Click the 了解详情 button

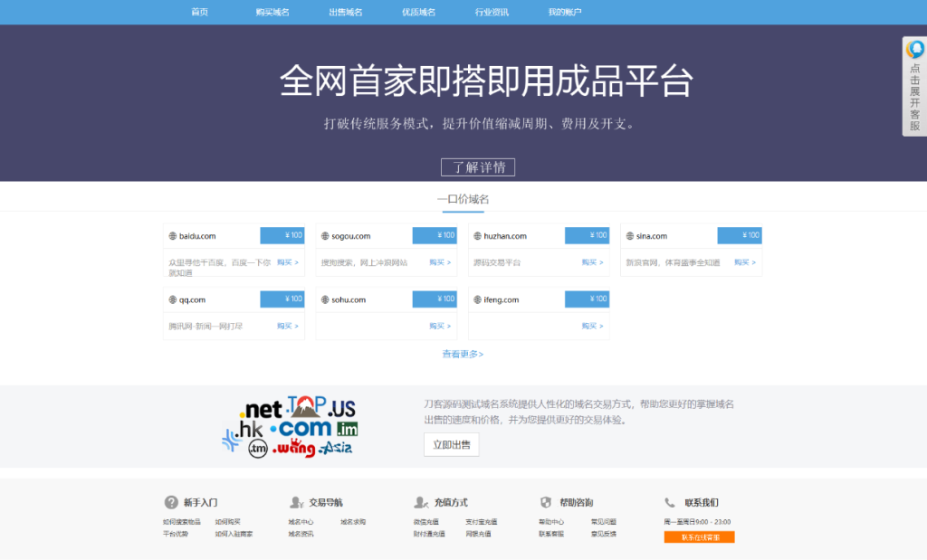[x=477, y=166]
